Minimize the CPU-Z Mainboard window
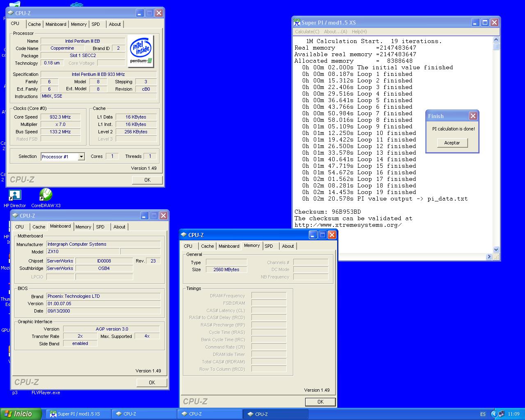This screenshot has width=525, height=420. tap(144, 215)
